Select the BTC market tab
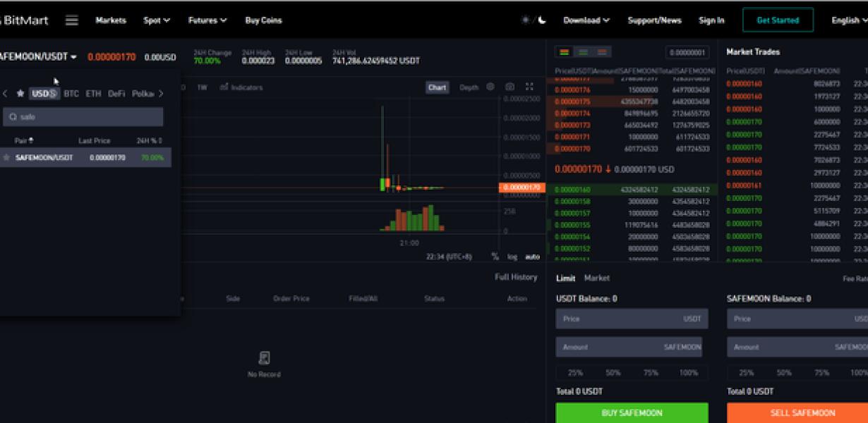This screenshot has height=423, width=868. point(71,93)
